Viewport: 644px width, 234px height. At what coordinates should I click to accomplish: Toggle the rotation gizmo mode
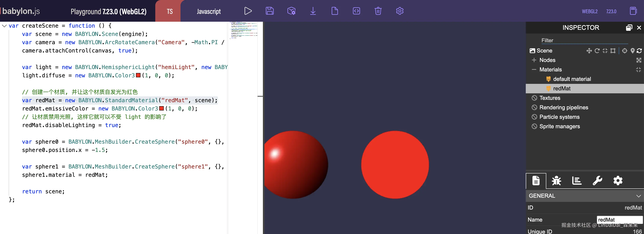pyautogui.click(x=597, y=51)
